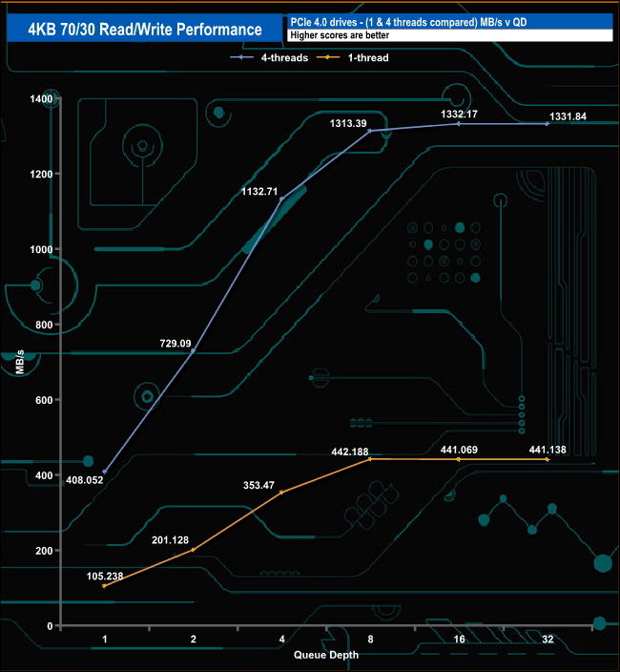Click the 1132.71 data label
The height and width of the screenshot is (672, 620).
point(259,192)
